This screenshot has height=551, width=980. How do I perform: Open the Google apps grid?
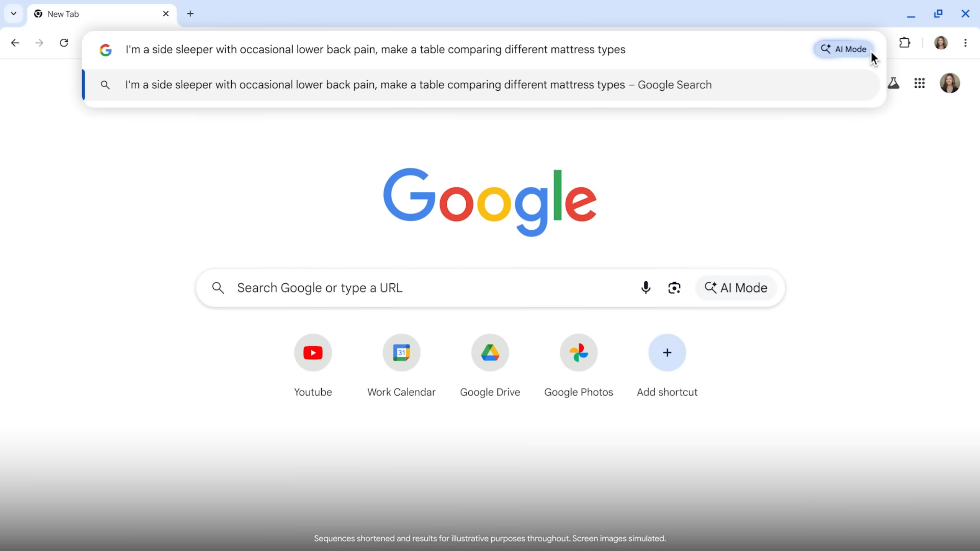(919, 83)
